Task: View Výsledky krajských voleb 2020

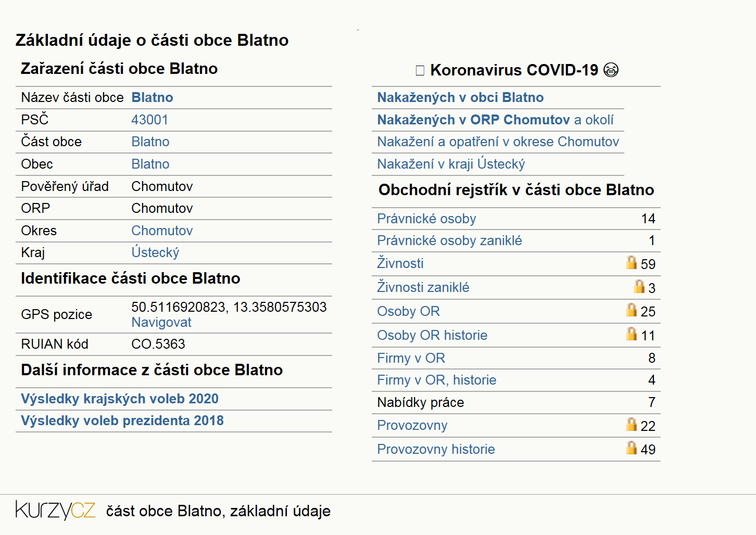Action: tap(120, 399)
